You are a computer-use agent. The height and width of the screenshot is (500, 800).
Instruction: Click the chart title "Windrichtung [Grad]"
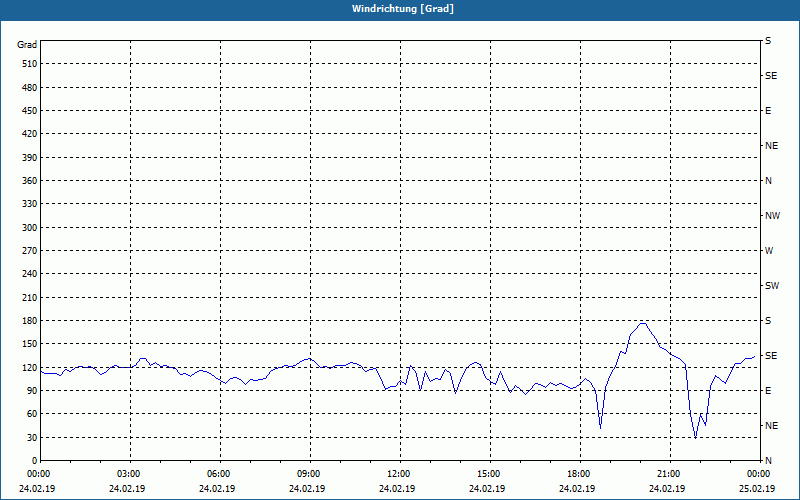403,9
